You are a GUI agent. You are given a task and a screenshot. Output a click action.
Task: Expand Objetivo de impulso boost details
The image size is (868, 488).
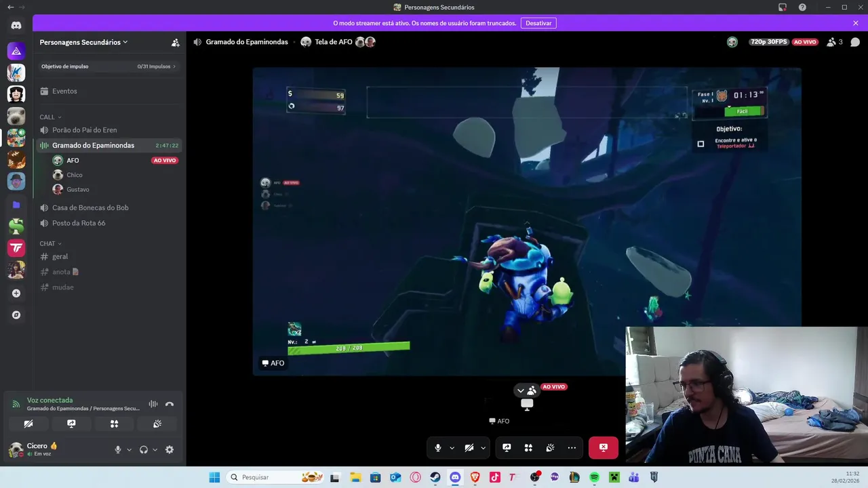point(108,66)
